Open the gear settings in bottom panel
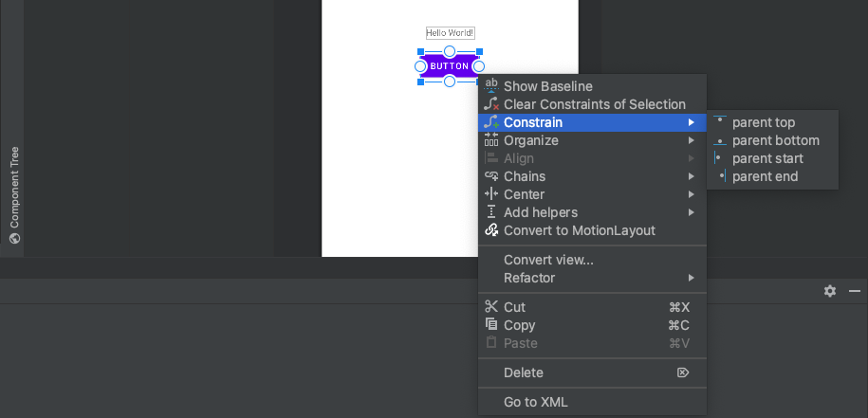 coord(829,291)
